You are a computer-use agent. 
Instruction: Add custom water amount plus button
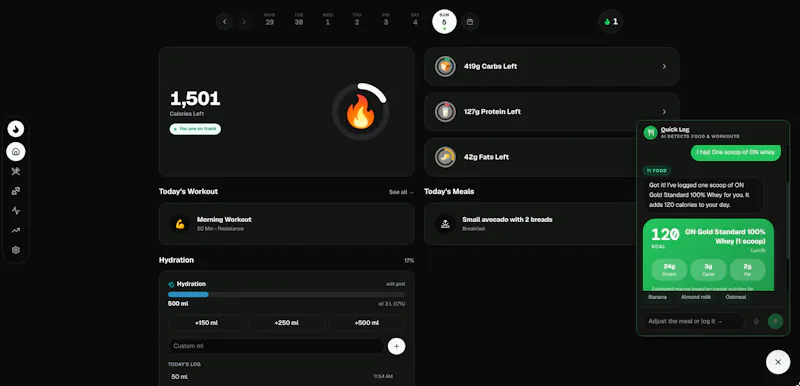[x=396, y=346]
